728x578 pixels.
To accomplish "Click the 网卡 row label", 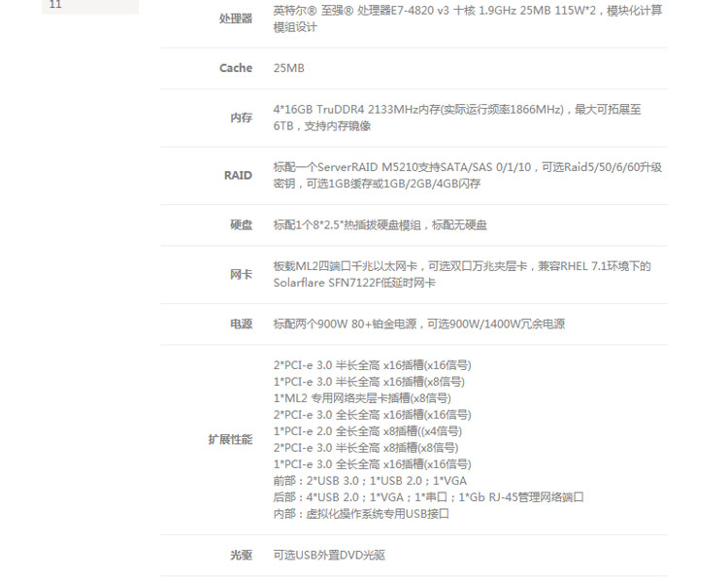I will pos(241,275).
